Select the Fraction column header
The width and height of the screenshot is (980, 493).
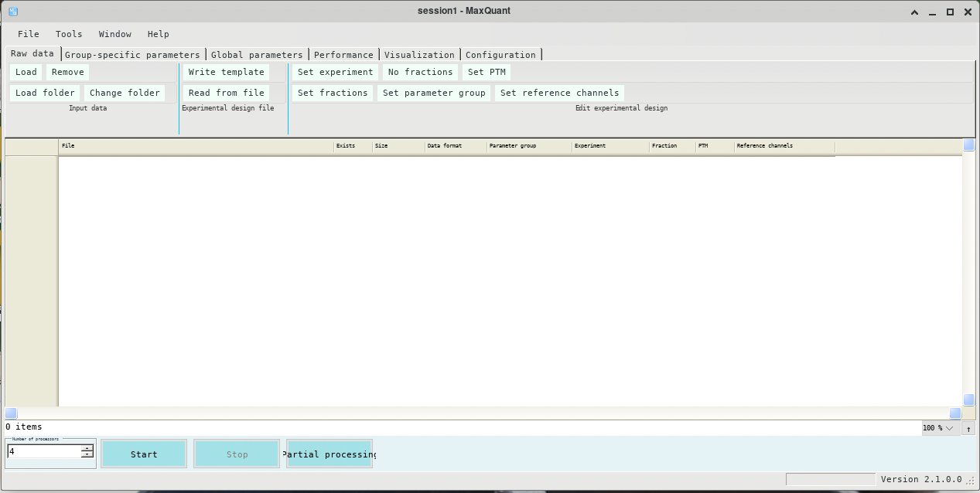pos(672,146)
